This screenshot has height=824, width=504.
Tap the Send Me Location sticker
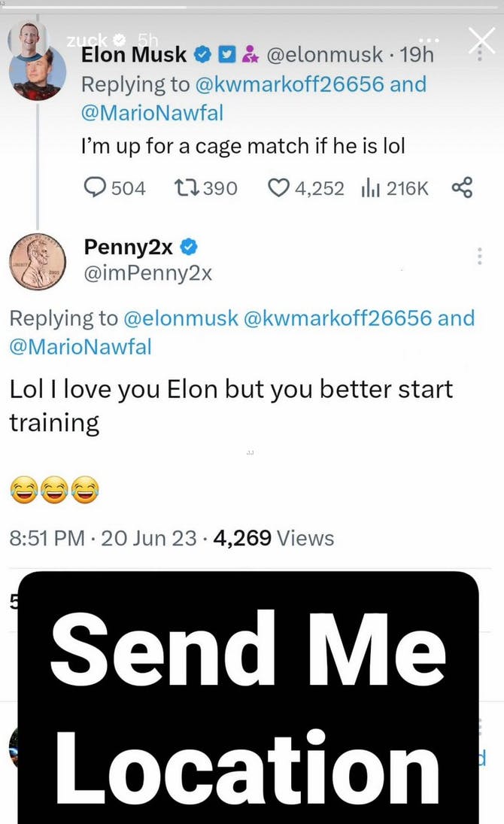click(x=248, y=696)
